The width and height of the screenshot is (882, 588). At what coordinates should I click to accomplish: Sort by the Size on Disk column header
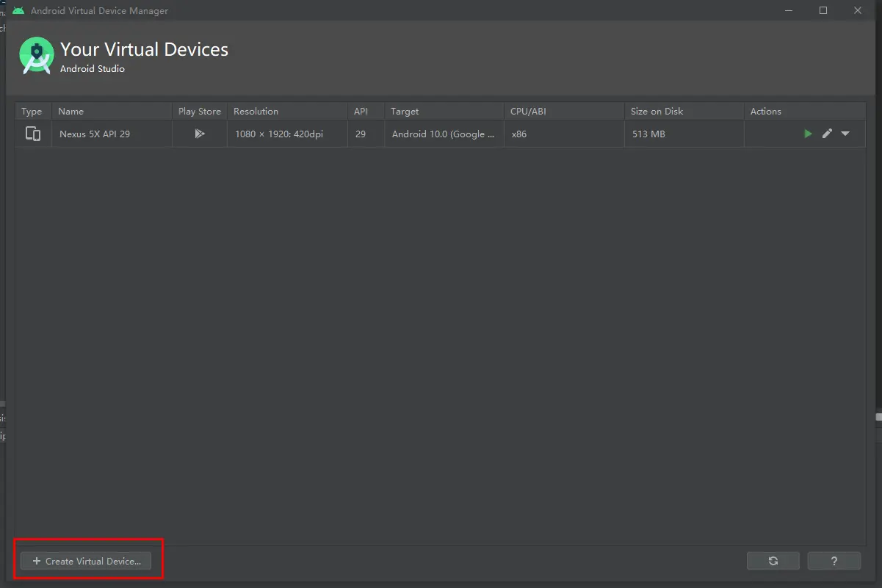(x=684, y=112)
